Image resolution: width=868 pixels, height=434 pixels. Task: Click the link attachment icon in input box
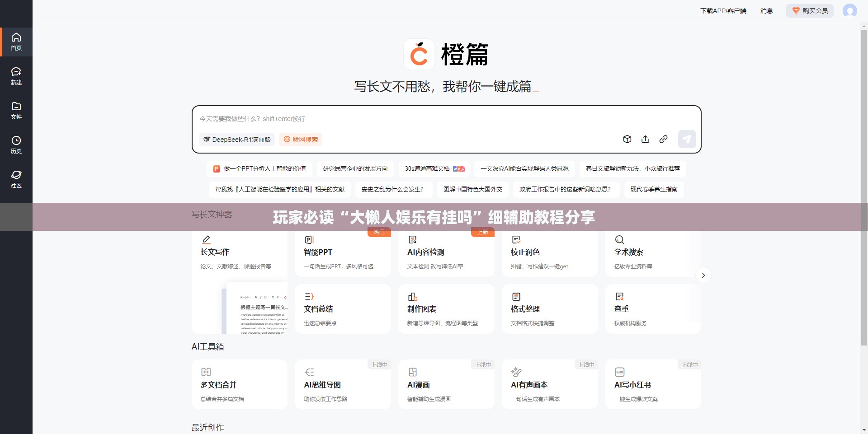click(x=663, y=139)
